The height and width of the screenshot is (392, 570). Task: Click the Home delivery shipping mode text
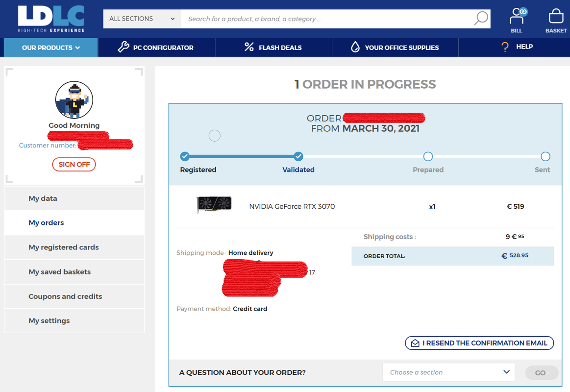[x=251, y=253]
